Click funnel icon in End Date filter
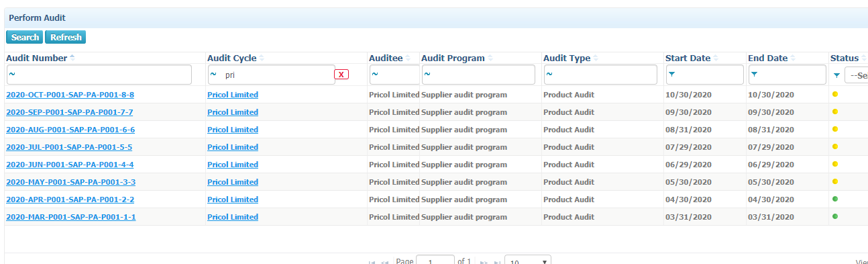The height and width of the screenshot is (264, 868). (x=754, y=74)
